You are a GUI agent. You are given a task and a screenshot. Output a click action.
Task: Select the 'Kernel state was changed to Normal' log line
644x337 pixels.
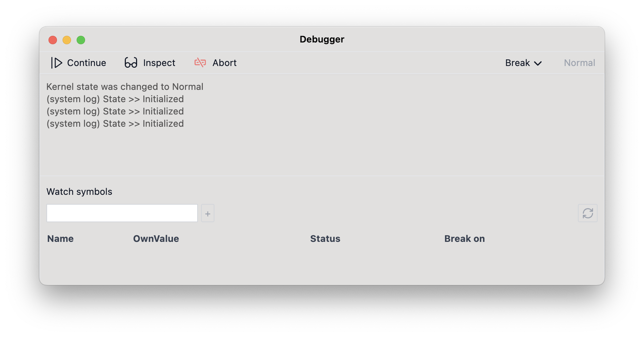125,87
